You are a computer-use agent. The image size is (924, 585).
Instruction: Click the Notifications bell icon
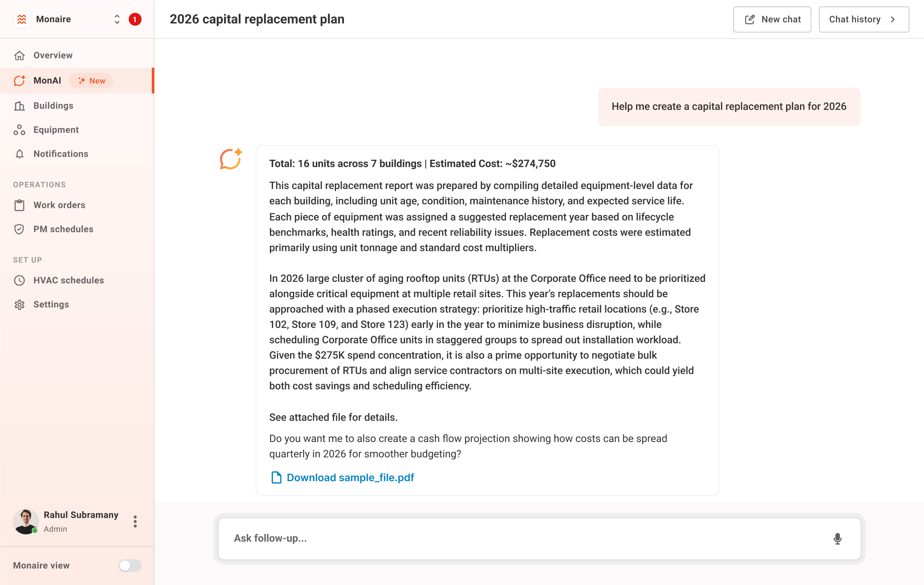[20, 154]
